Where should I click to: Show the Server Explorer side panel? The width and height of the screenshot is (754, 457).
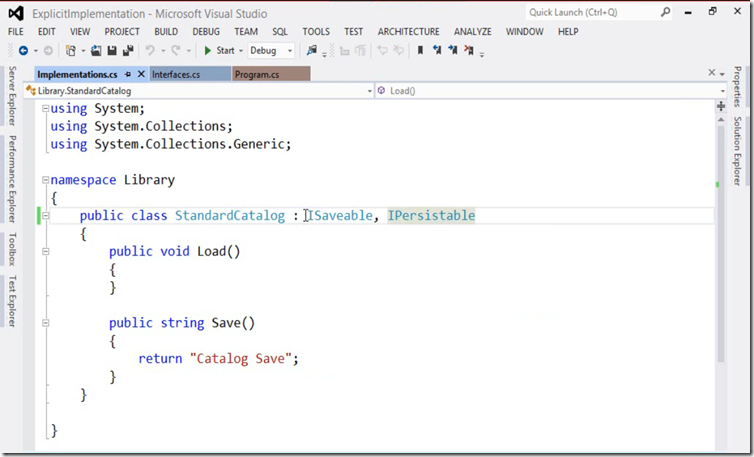pos(12,96)
